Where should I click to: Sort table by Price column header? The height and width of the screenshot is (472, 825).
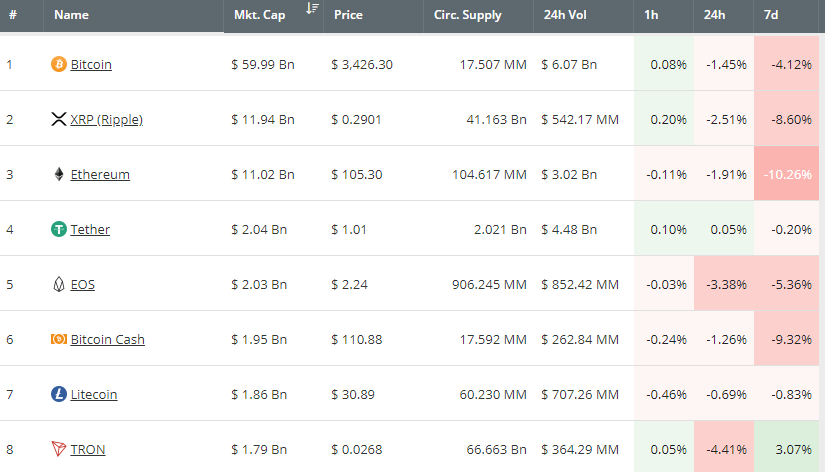click(349, 16)
